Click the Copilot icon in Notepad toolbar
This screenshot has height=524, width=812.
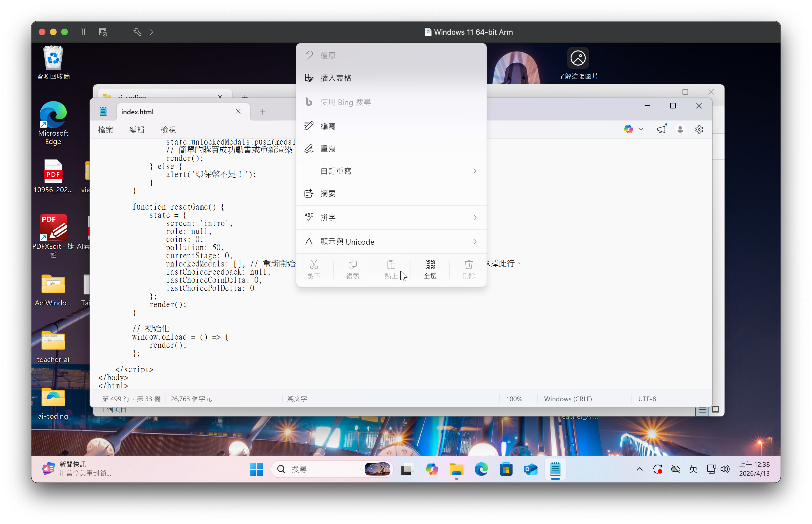point(628,129)
